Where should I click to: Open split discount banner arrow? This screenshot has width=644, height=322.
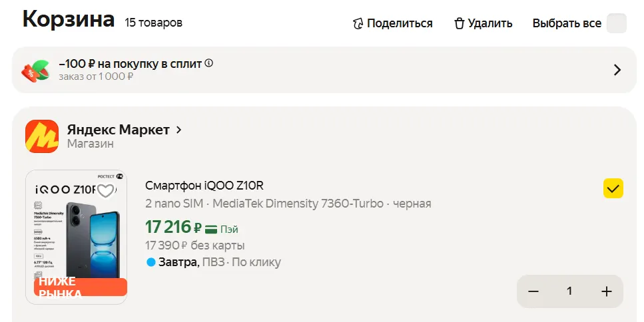(617, 70)
